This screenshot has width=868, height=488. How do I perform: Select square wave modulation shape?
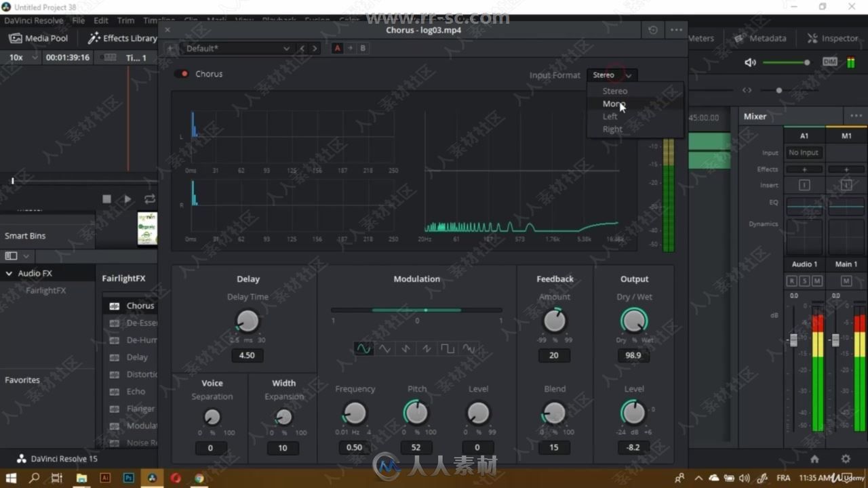(448, 348)
